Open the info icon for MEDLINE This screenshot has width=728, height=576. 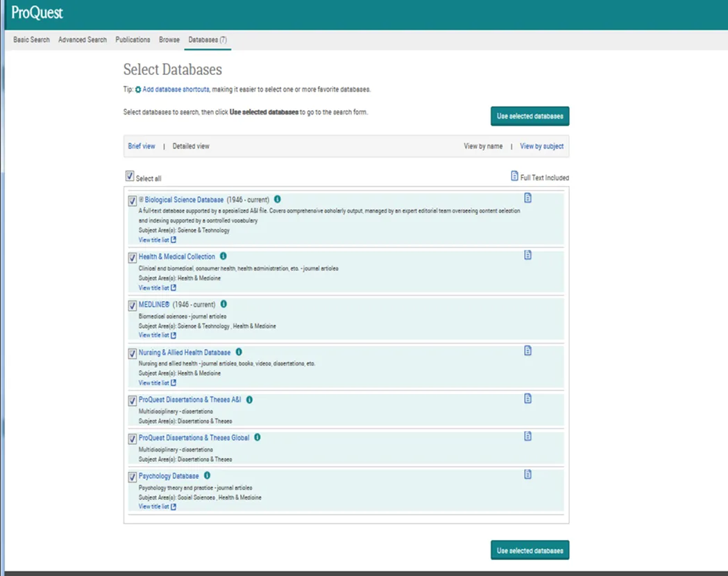pos(223,304)
